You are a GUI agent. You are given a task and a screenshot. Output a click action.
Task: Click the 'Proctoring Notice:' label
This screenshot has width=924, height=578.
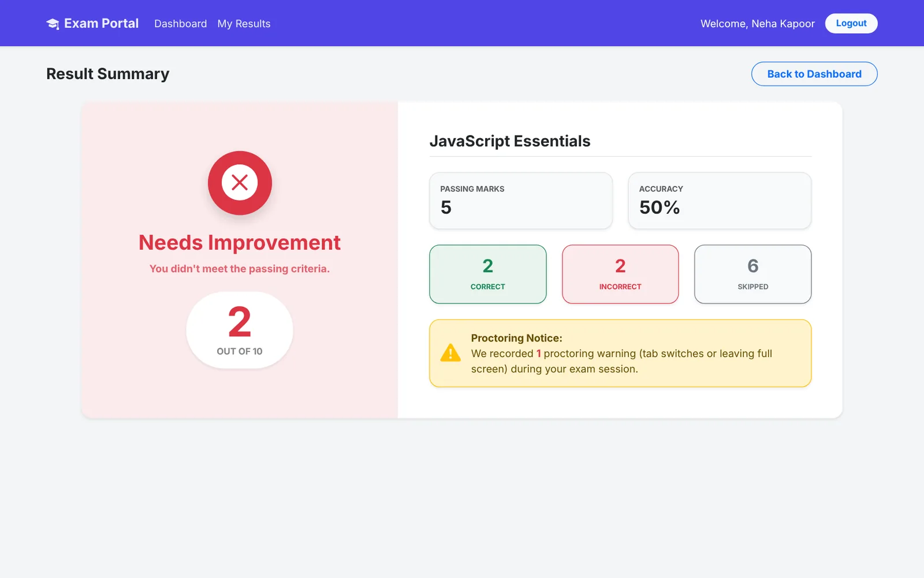[x=516, y=338]
